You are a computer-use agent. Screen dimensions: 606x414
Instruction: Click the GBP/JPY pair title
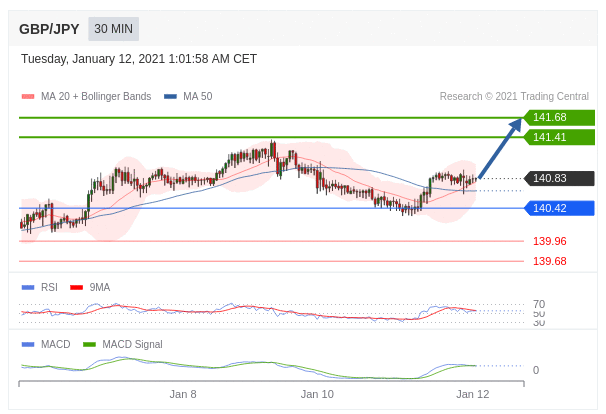pos(49,29)
